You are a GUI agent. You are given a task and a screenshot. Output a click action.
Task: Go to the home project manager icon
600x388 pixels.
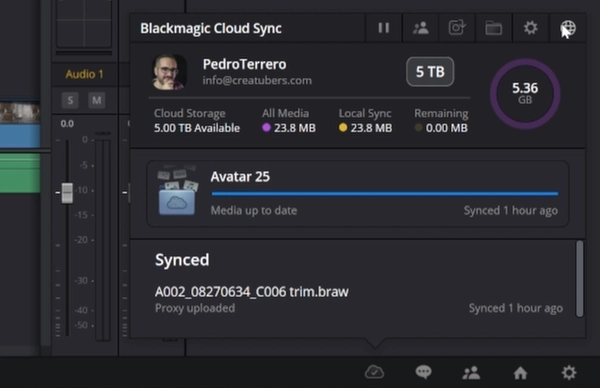(520, 372)
